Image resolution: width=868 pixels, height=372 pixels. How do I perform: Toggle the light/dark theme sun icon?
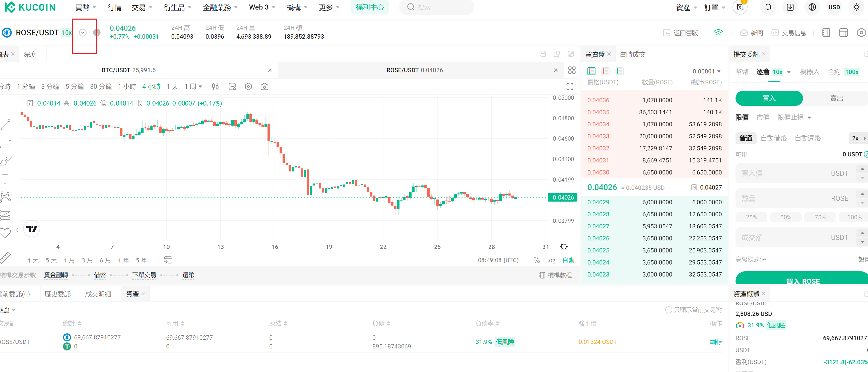[x=856, y=7]
